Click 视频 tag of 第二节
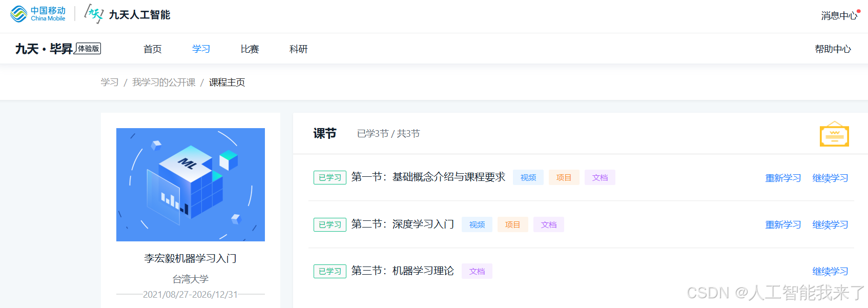This screenshot has width=868, height=308. click(477, 224)
